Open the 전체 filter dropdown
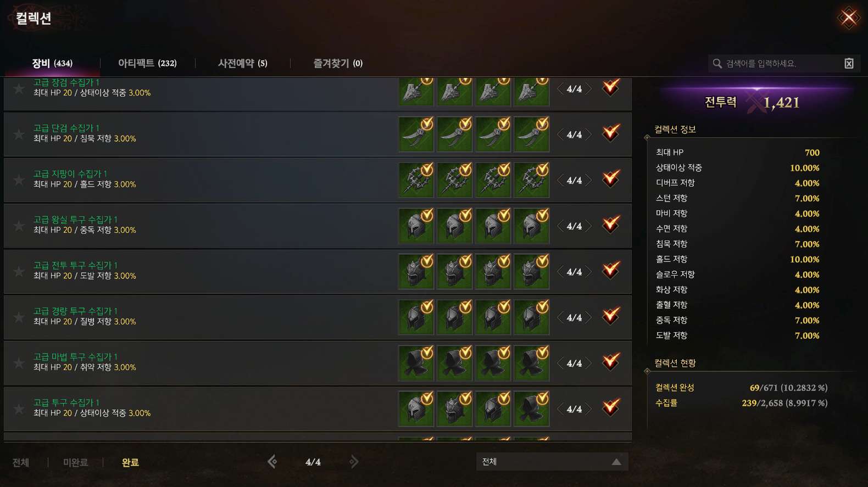Image resolution: width=868 pixels, height=487 pixels. pos(552,462)
